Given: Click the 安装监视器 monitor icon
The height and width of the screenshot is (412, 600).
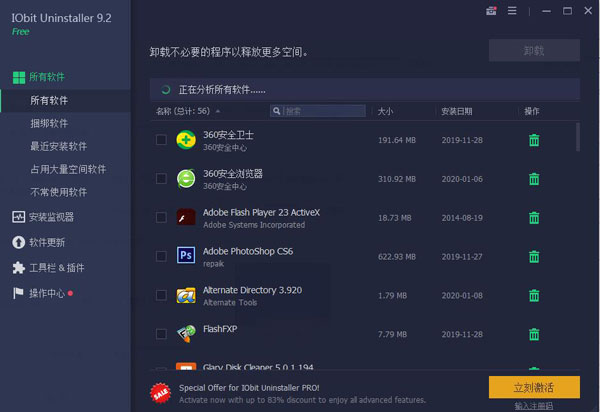Looking at the screenshot, I should pos(18,217).
